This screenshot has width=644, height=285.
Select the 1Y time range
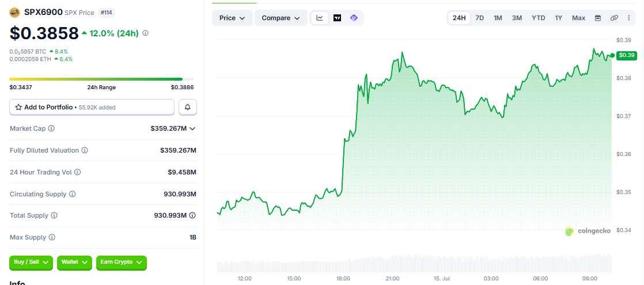tap(559, 18)
